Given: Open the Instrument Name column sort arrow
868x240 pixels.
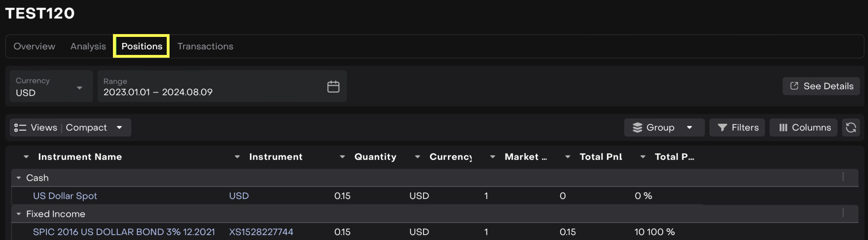Looking at the screenshot, I should point(26,157).
